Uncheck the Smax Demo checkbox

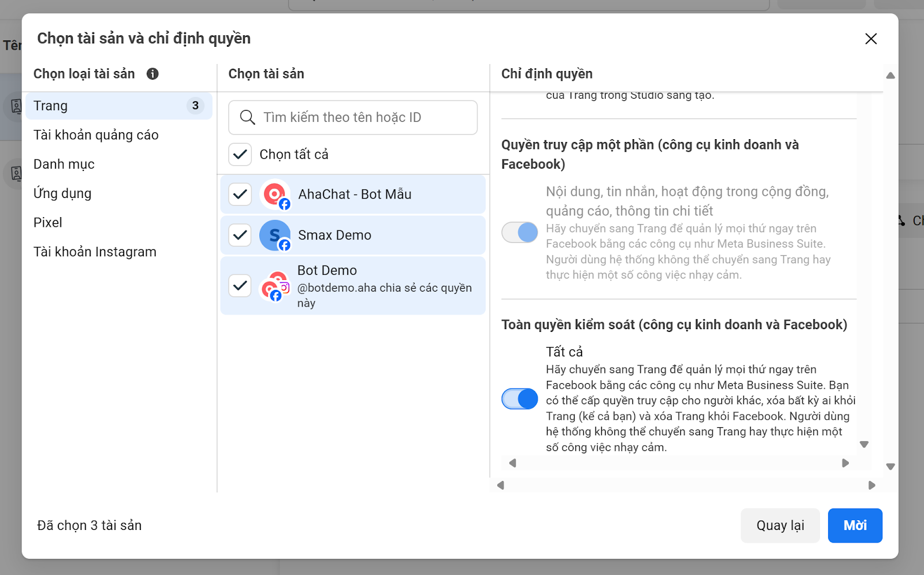coord(240,235)
